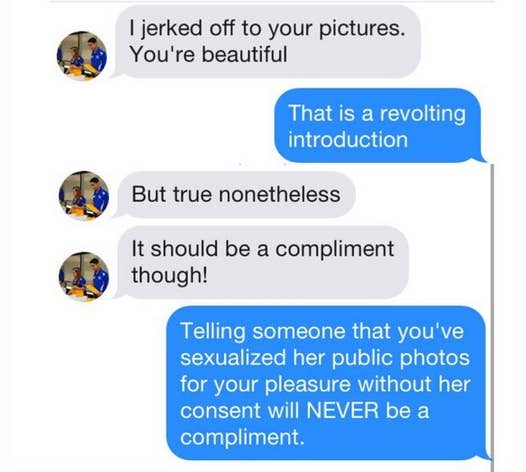
Task: Tap avatar beside 'But true nonetheless' message
Action: pos(84,195)
